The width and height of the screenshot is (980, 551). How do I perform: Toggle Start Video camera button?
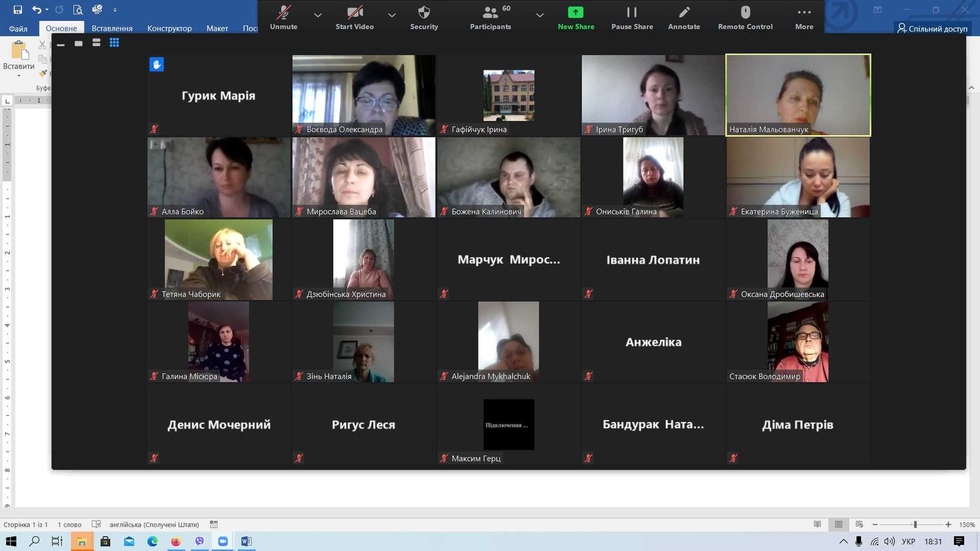coord(355,17)
